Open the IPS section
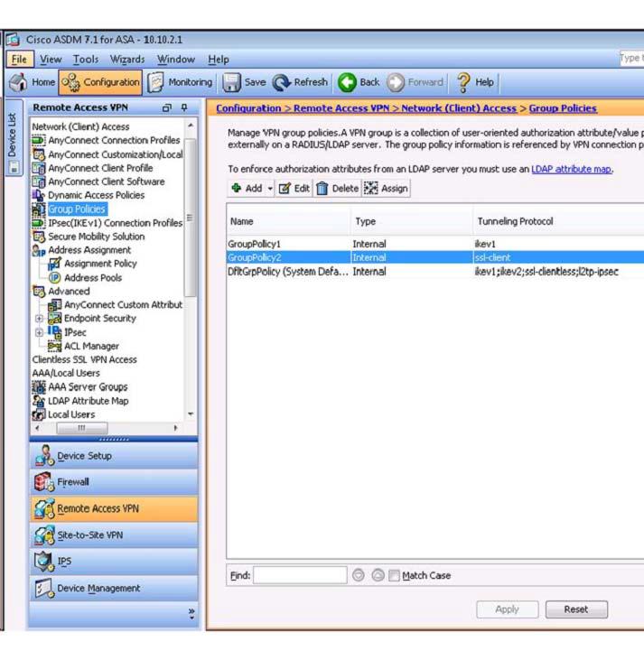Screen dimensions: 644x660 [114, 561]
